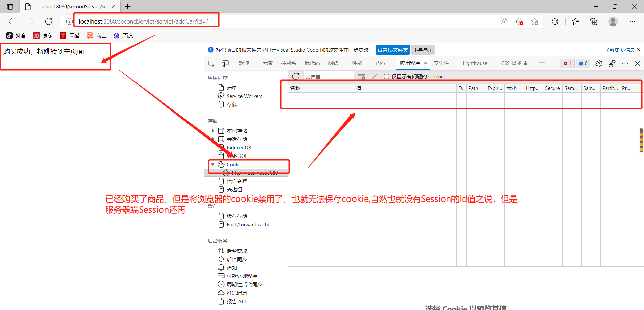Image resolution: width=644 pixels, height=310 pixels.
Task: Click the site info icon in address bar
Action: (69, 21)
